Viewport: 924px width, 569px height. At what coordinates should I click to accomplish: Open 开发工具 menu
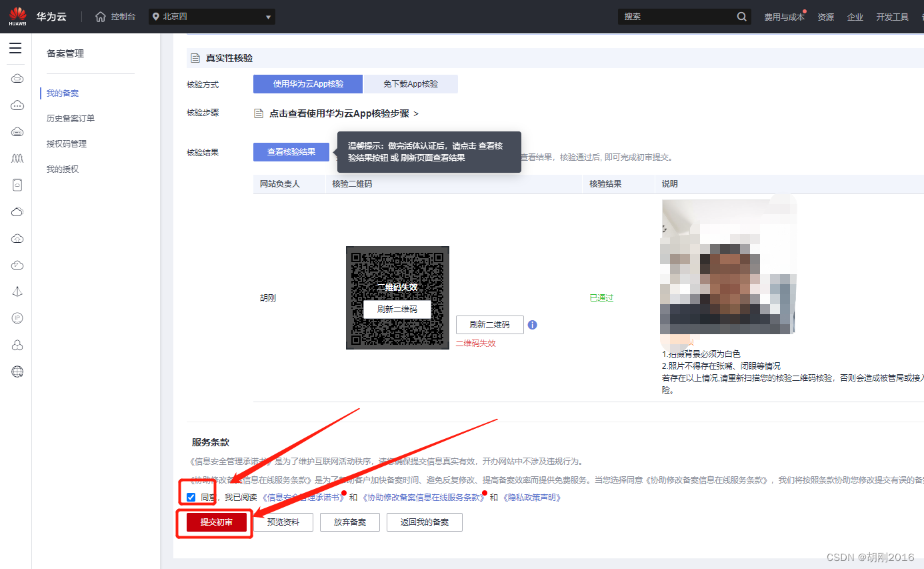pyautogui.click(x=892, y=17)
